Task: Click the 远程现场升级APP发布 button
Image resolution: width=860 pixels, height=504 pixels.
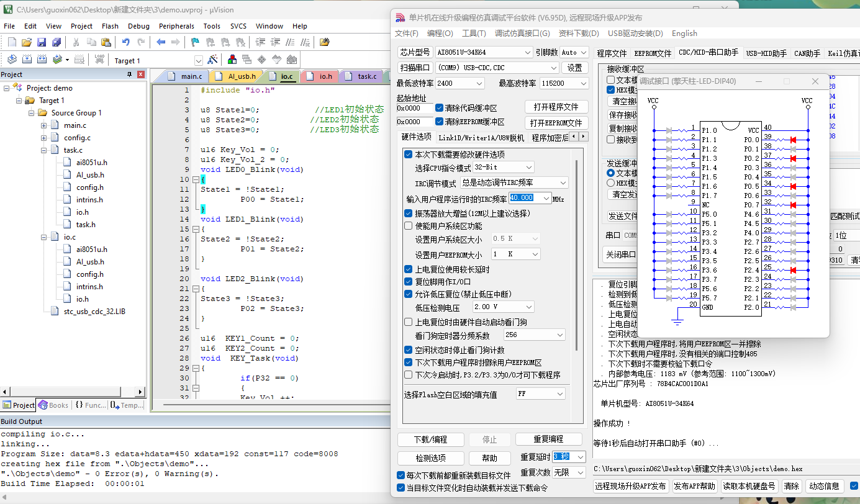Action: tap(631, 486)
